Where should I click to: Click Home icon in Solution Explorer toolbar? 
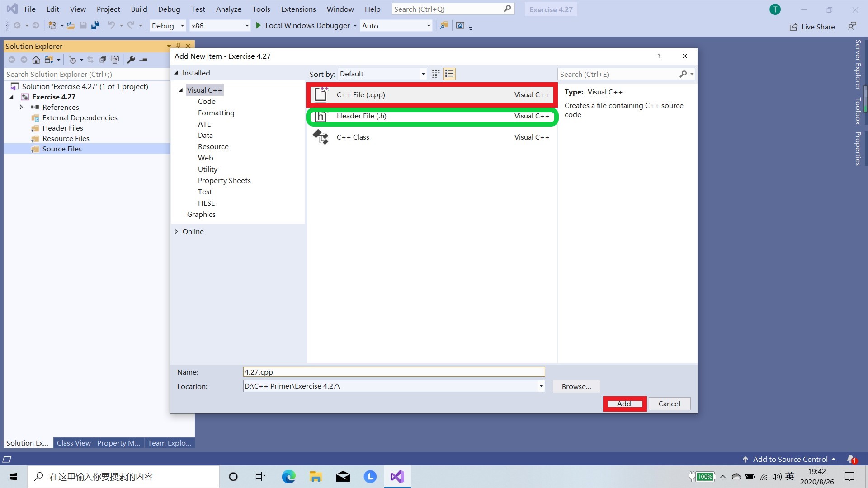pos(36,59)
